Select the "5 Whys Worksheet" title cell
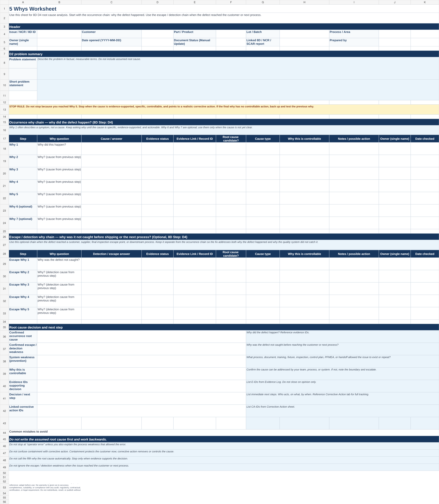Screen dimensions: 439x504 point(224,8)
